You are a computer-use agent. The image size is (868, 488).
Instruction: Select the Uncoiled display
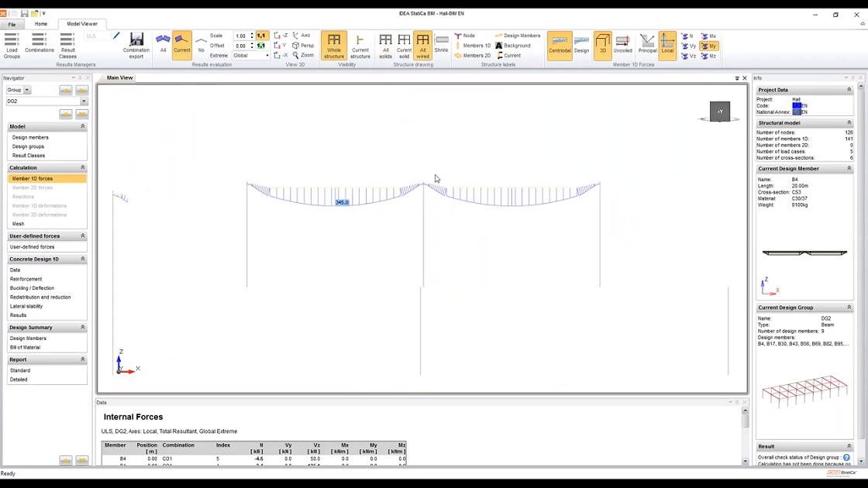[623, 43]
